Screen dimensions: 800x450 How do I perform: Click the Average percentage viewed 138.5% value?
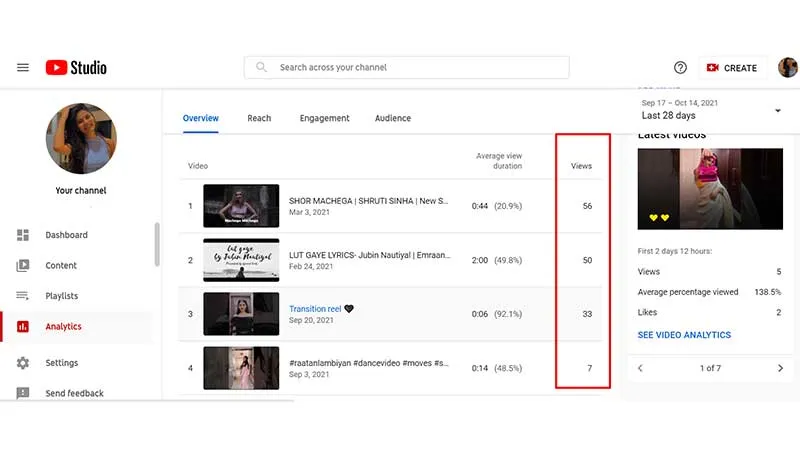768,292
